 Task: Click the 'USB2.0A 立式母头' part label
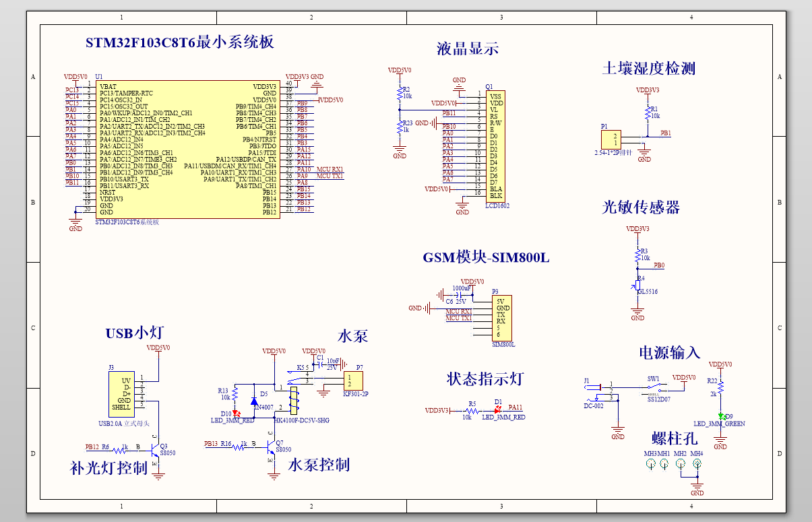123,424
